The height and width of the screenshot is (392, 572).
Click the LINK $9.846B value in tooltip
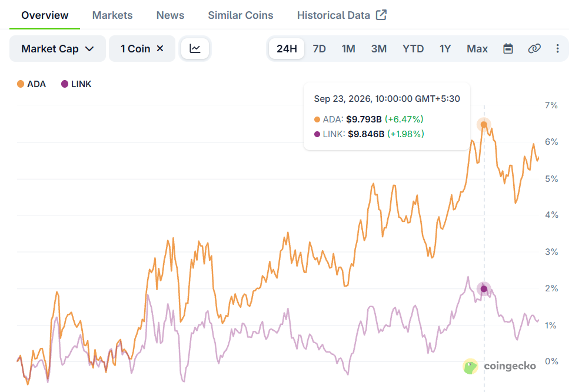[x=366, y=134]
